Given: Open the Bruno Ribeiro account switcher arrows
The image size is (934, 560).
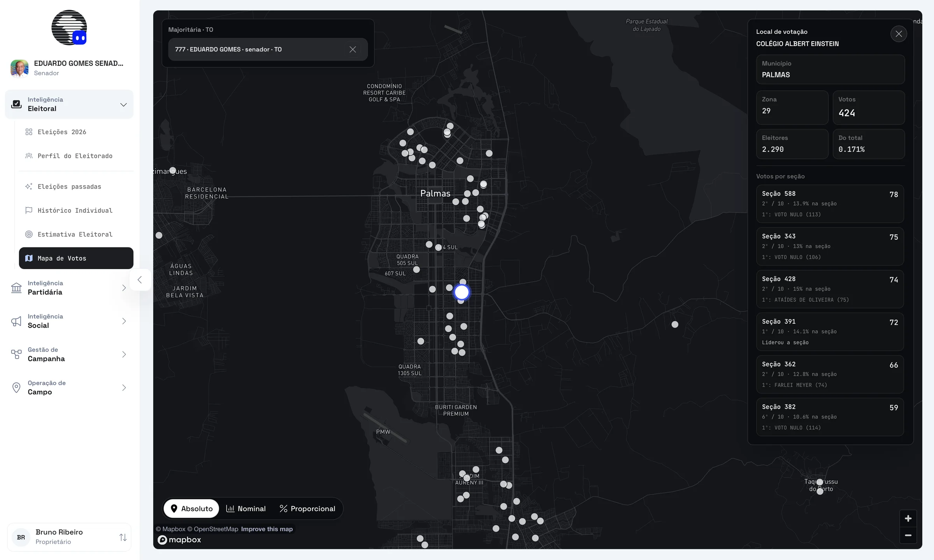Looking at the screenshot, I should click(123, 537).
